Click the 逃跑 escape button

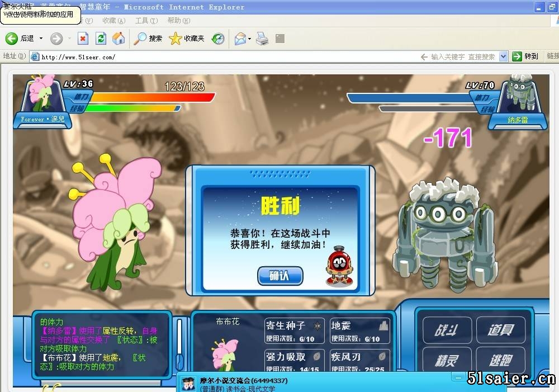click(500, 360)
